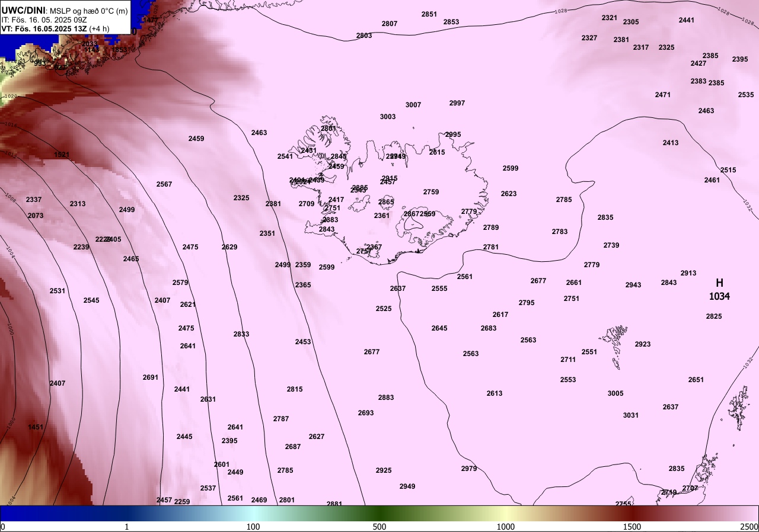Select the initial time line 'IT: Fös. 16. 05. 2025 09Z'
The width and height of the screenshot is (759, 532).
click(x=44, y=20)
